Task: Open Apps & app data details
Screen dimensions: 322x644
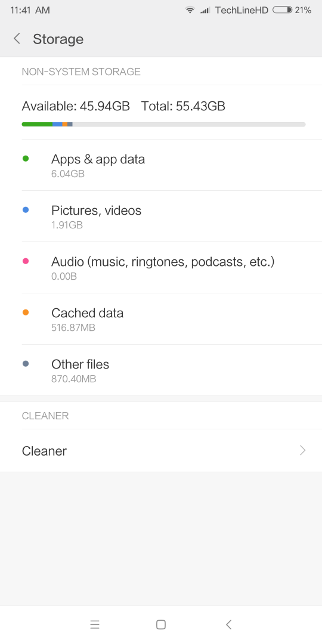Action: point(161,165)
